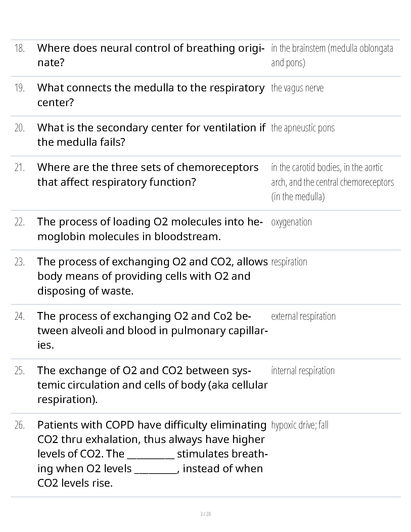Viewport: 411px width, 532px height.
Task: Click question number 23 label
Action: (19, 262)
